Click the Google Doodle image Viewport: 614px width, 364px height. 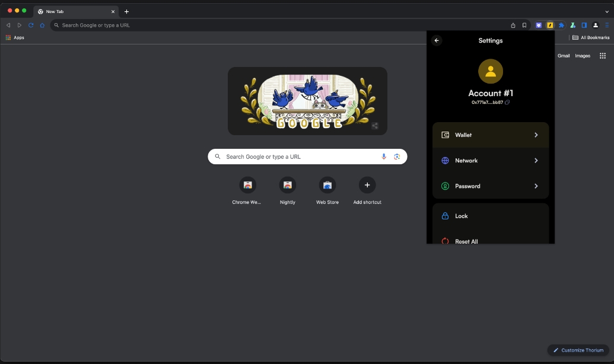pyautogui.click(x=307, y=101)
